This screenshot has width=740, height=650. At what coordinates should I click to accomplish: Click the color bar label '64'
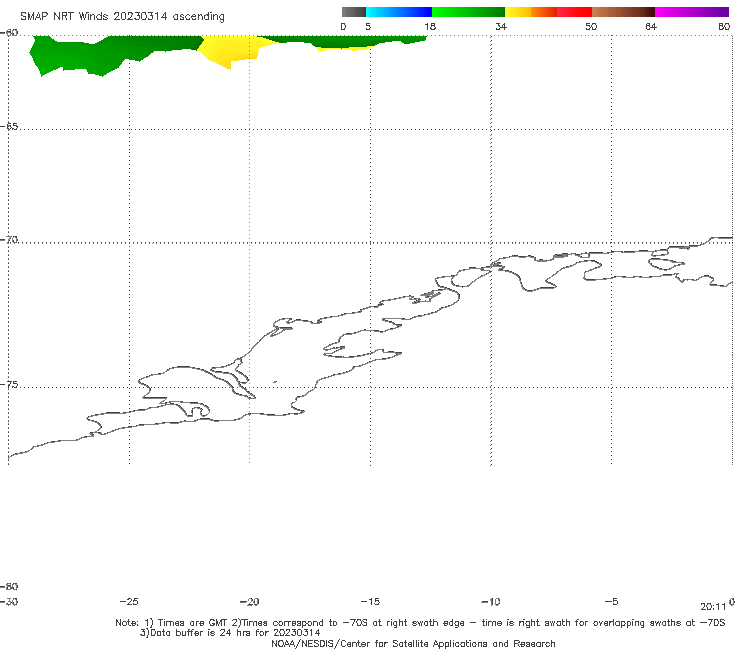click(651, 26)
